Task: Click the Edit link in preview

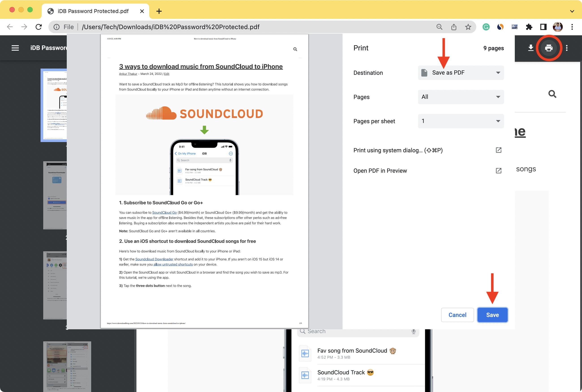Action: 166,74
